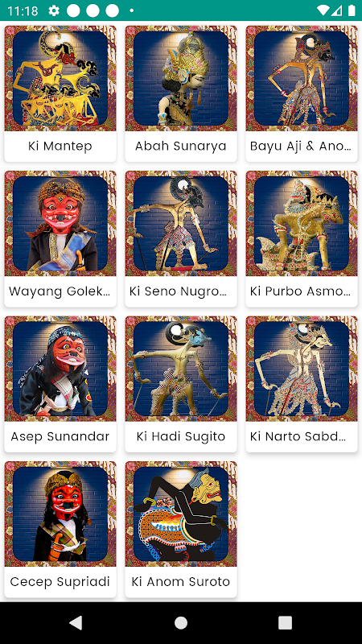362x644 pixels.
Task: Tap the settings gear in status bar
Action: pos(54,10)
